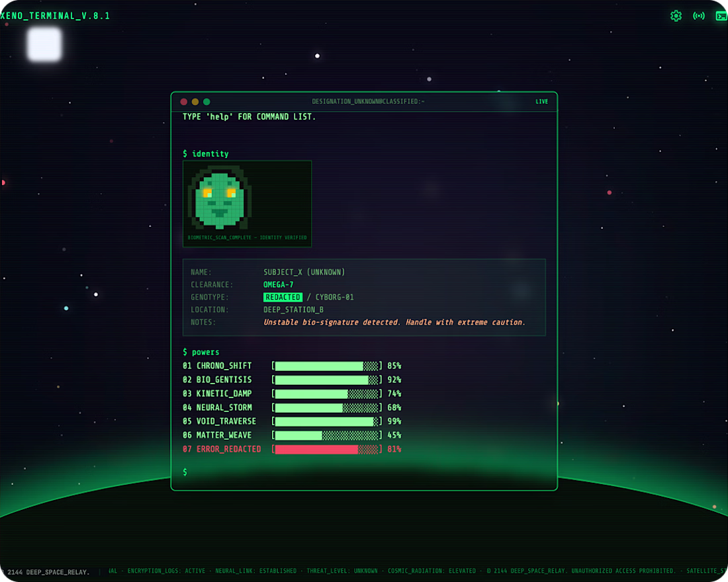Click the '$ identity' command line

206,153
